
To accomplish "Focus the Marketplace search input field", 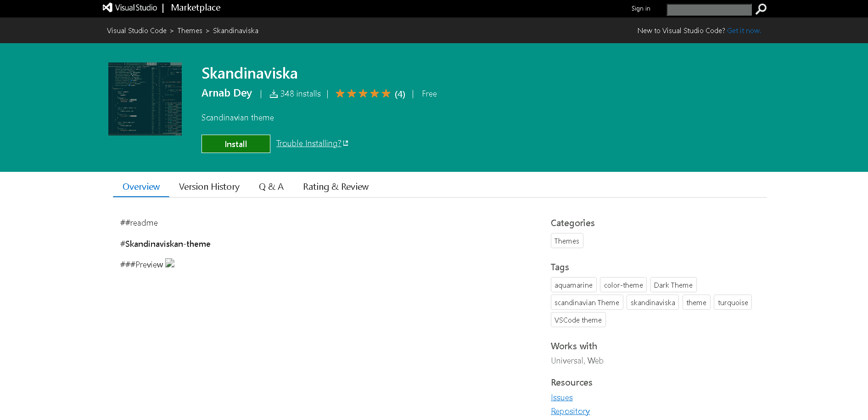I will [709, 10].
